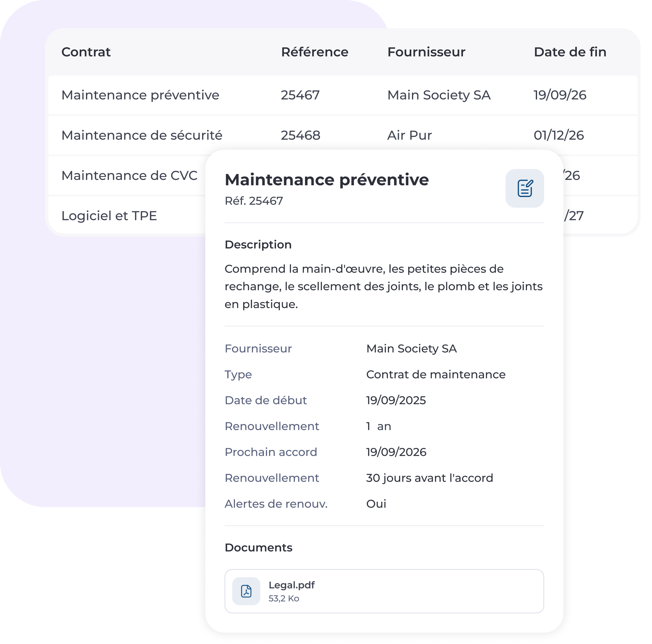Click the Contrat de maintenance type value
This screenshot has width=652, height=644.
point(436,374)
